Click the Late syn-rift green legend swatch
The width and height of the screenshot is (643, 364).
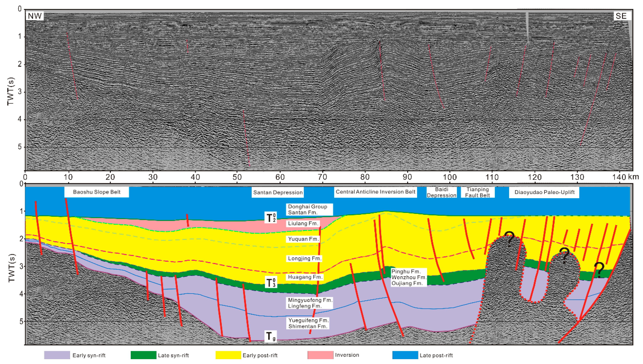(143, 355)
